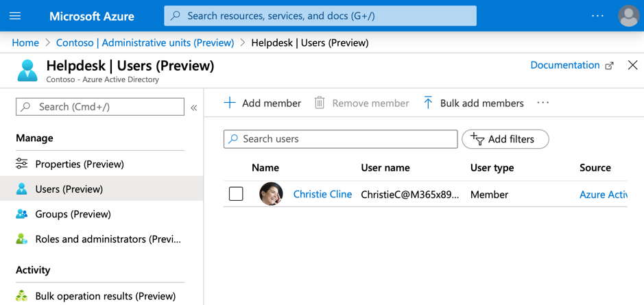Open the top bar ellipsis menu
This screenshot has width=644, height=305.
click(597, 16)
